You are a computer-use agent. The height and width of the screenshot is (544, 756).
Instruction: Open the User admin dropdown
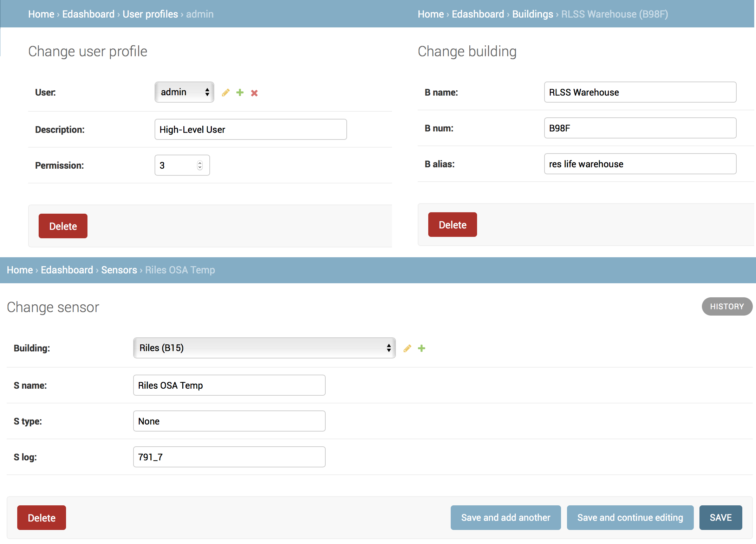(x=184, y=92)
